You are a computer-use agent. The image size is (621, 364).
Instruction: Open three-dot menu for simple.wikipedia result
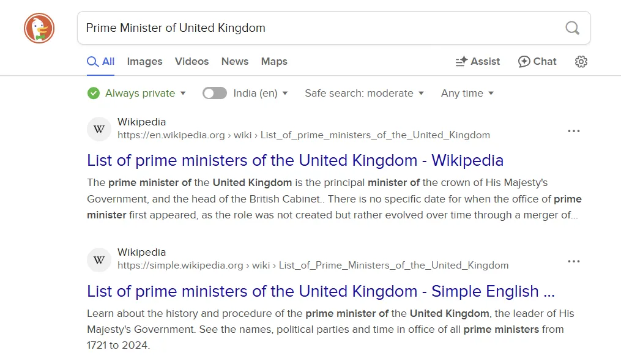click(573, 261)
